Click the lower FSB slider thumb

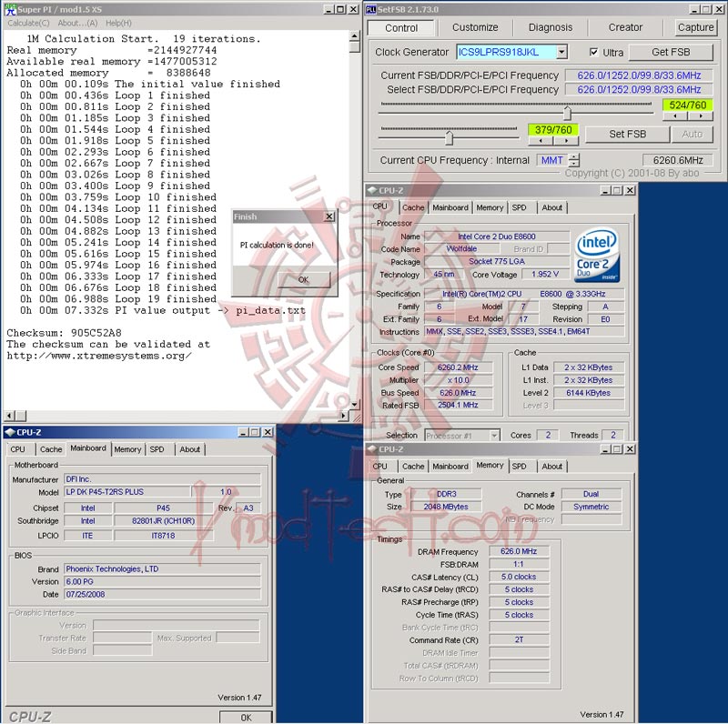pyautogui.click(x=449, y=137)
